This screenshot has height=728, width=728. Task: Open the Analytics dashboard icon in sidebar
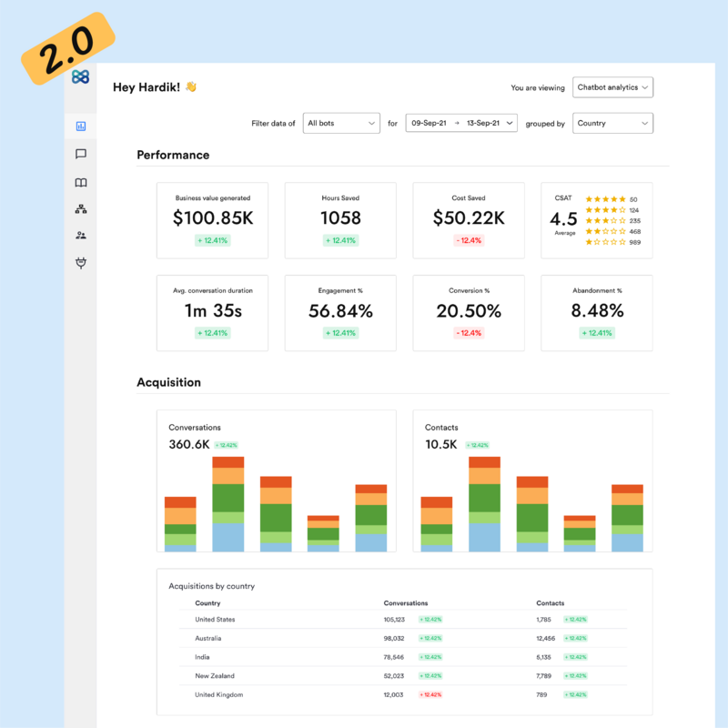[x=82, y=126]
